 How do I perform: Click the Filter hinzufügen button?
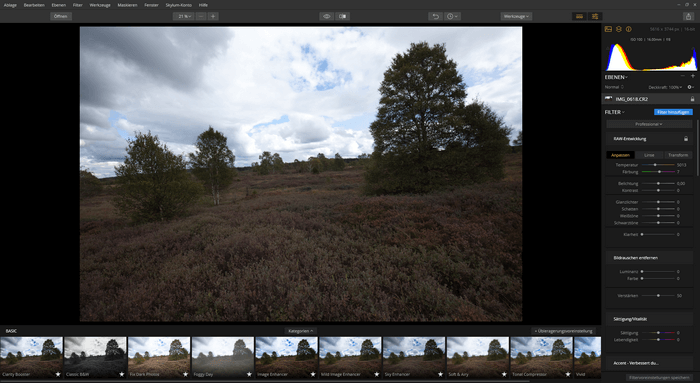coord(673,112)
